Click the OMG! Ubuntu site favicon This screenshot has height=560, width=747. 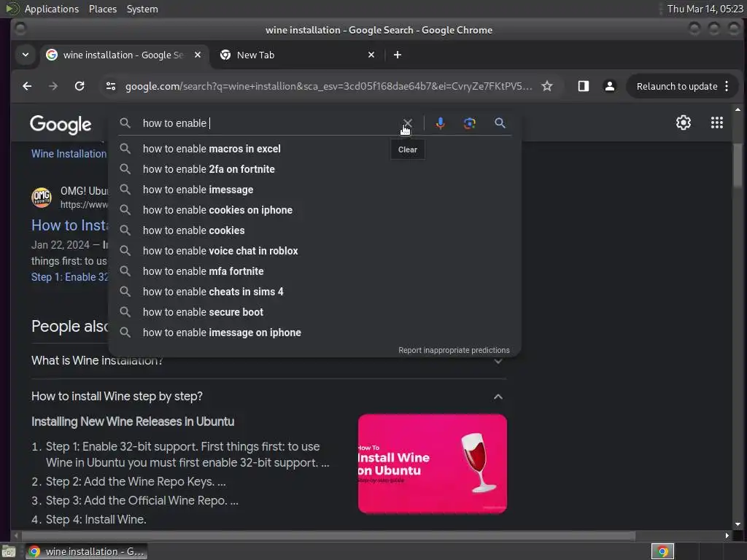[x=42, y=197]
